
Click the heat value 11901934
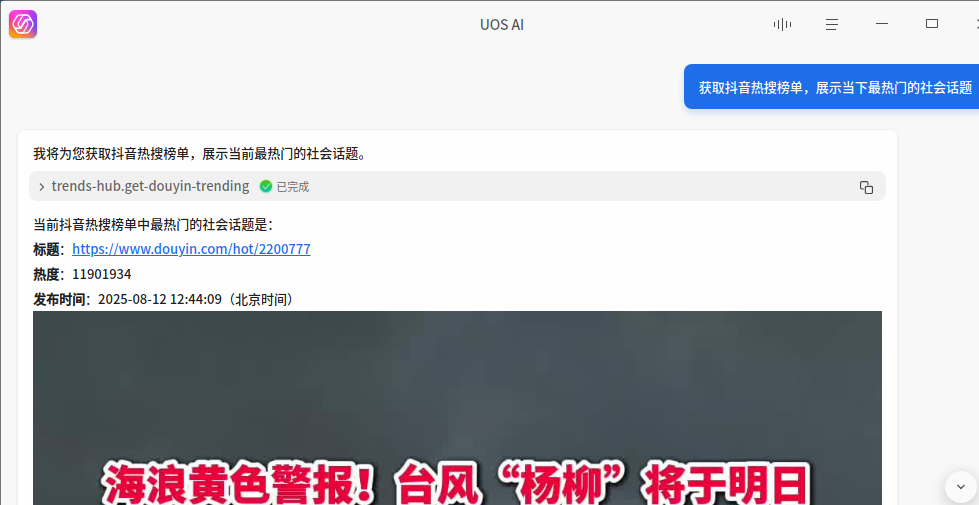pyautogui.click(x=102, y=274)
